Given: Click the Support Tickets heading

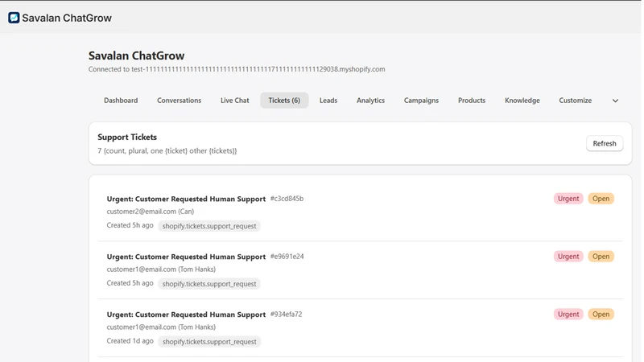Looking at the screenshot, I should tap(127, 137).
